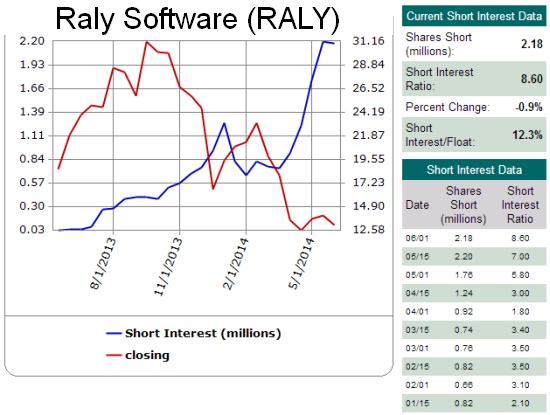Click ratio 1.80 in the 04/01 row

[520, 312]
